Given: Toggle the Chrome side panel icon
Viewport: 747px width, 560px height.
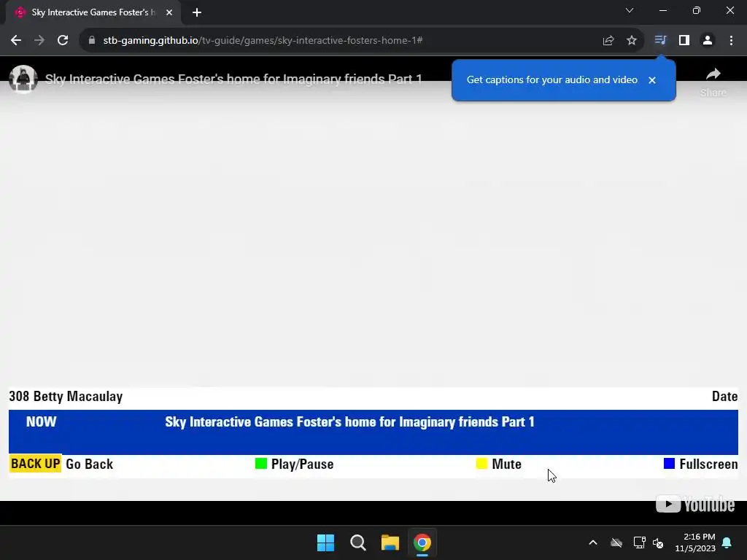Looking at the screenshot, I should 684,41.
